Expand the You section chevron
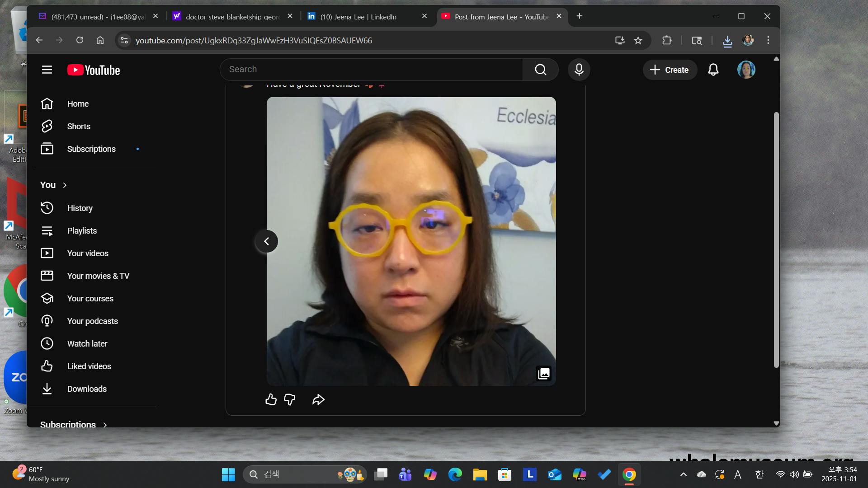The width and height of the screenshot is (868, 488). coord(65,185)
